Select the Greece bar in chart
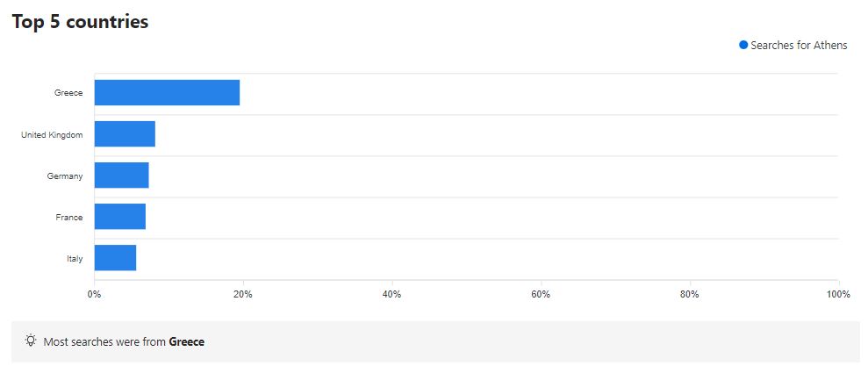 tap(167, 93)
